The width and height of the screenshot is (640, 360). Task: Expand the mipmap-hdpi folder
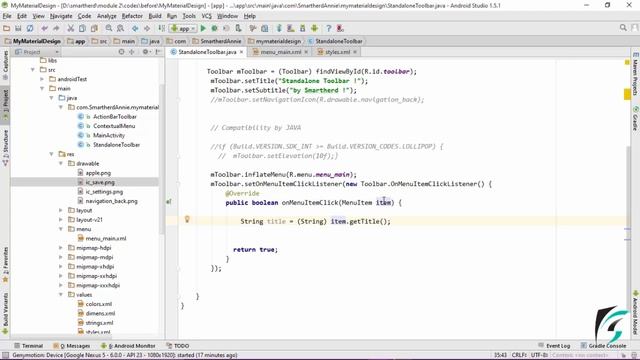point(61,248)
